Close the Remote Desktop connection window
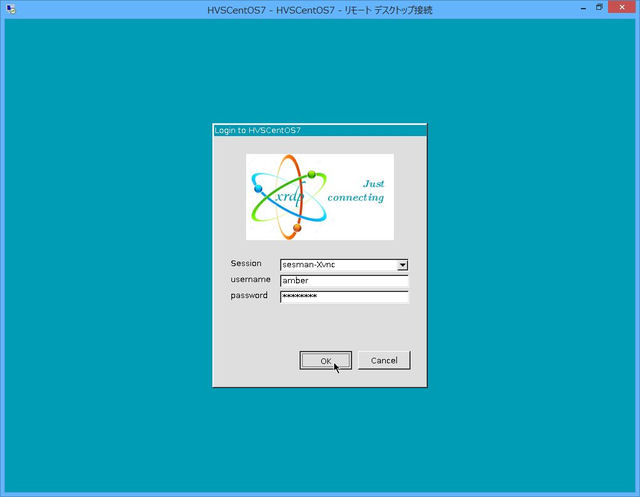 [624, 8]
